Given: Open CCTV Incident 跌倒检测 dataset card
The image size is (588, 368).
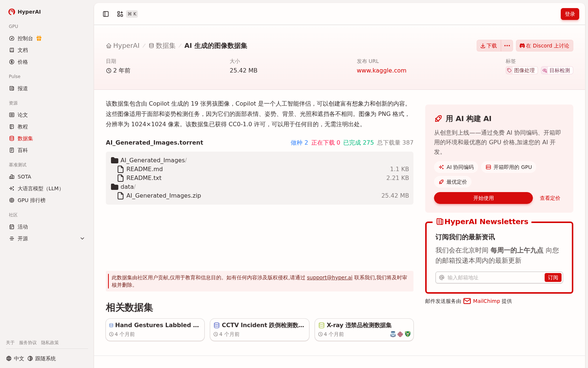Looking at the screenshot, I should (x=259, y=330).
